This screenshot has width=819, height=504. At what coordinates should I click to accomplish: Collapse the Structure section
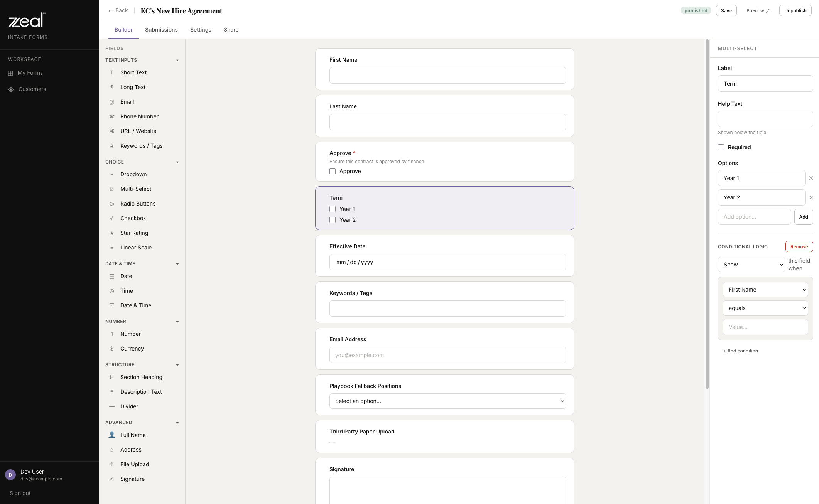[x=177, y=365]
